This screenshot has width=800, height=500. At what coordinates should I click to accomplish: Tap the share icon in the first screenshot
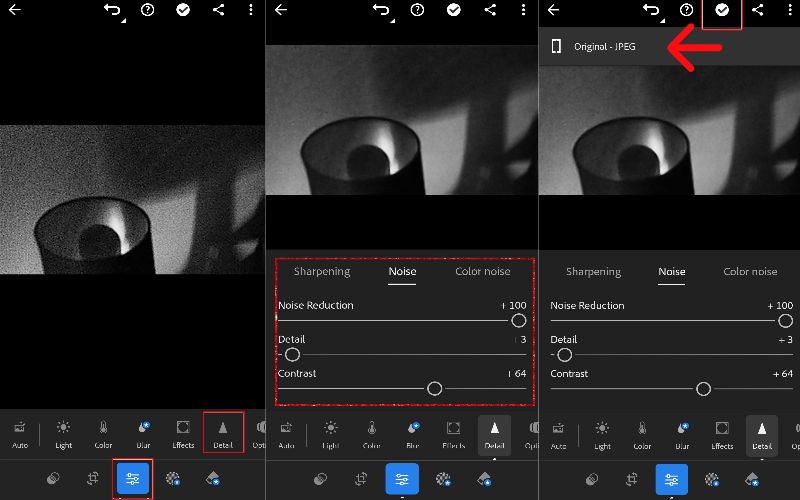point(218,9)
